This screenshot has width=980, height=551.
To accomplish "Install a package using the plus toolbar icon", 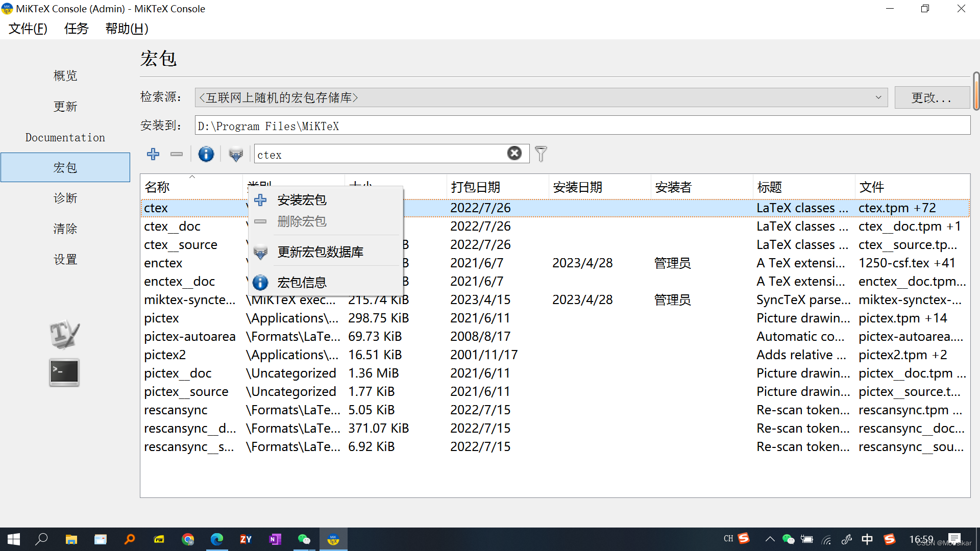I will 153,154.
